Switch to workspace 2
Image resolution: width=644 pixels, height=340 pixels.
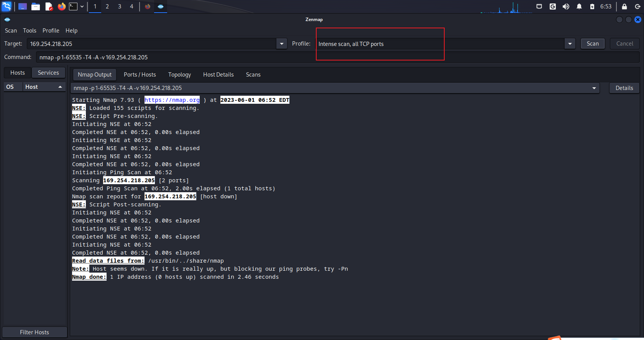click(107, 7)
